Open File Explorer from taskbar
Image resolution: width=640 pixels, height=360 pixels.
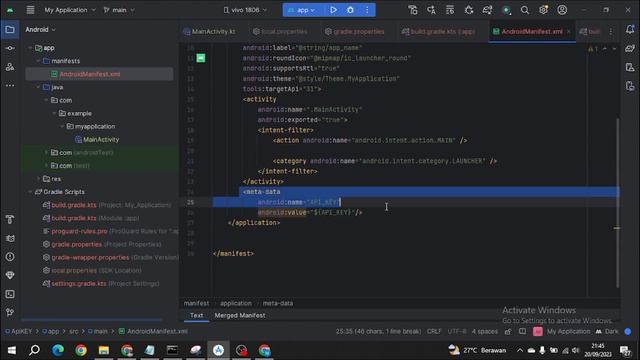pos(104,350)
